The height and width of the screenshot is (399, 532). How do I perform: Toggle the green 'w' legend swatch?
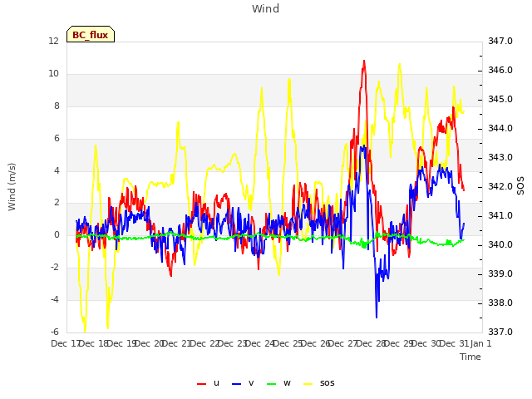(x=272, y=384)
